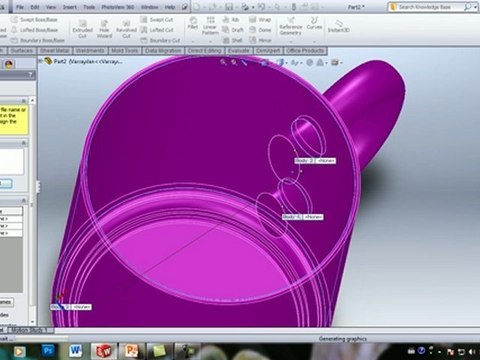Click the volume icon in system tray
This screenshot has width=480, height=360.
[472, 352]
